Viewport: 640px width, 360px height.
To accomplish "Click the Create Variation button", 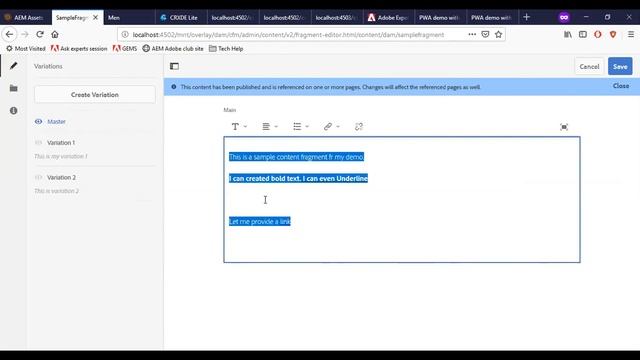I will point(95,94).
